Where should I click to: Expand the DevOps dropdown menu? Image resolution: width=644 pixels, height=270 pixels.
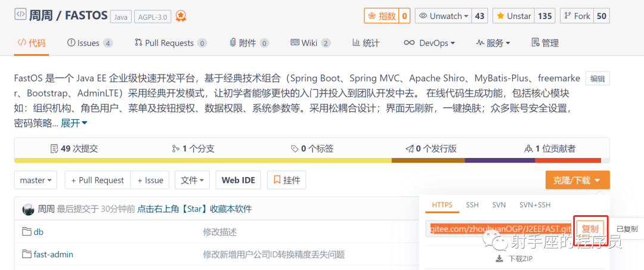pyautogui.click(x=429, y=43)
